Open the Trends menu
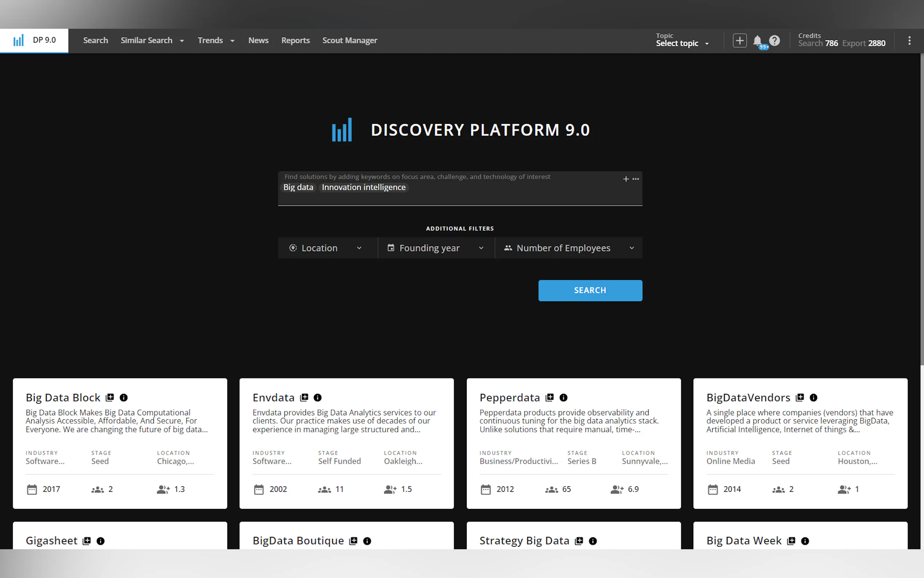924x578 pixels. point(216,40)
